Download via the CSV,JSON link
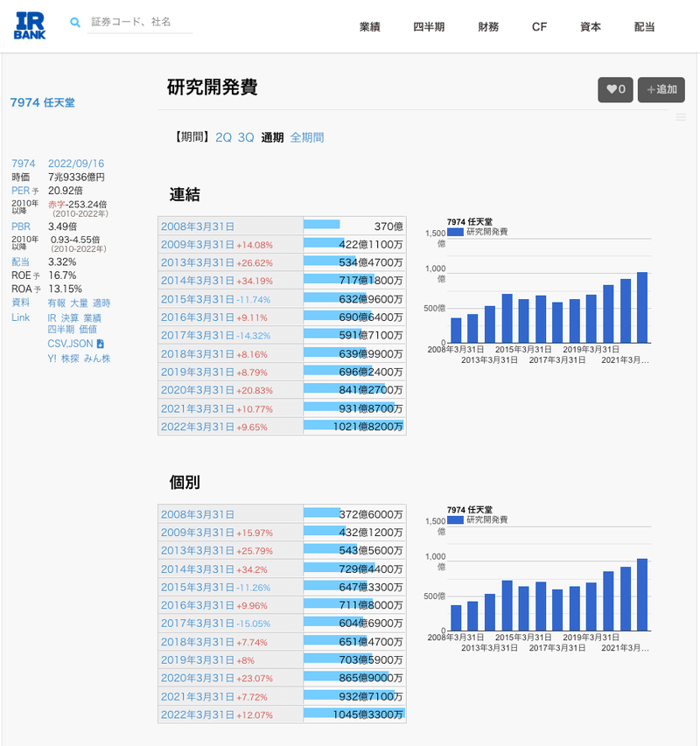The width and height of the screenshot is (700, 746). point(70,344)
